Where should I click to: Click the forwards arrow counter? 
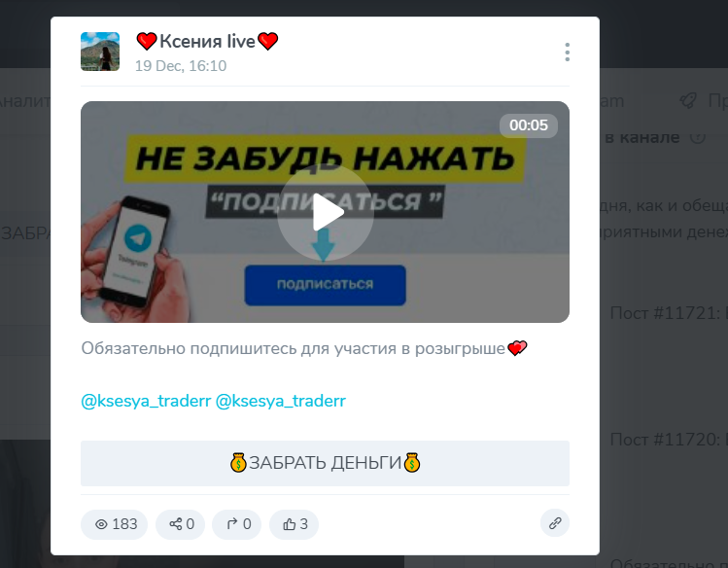pos(237,524)
